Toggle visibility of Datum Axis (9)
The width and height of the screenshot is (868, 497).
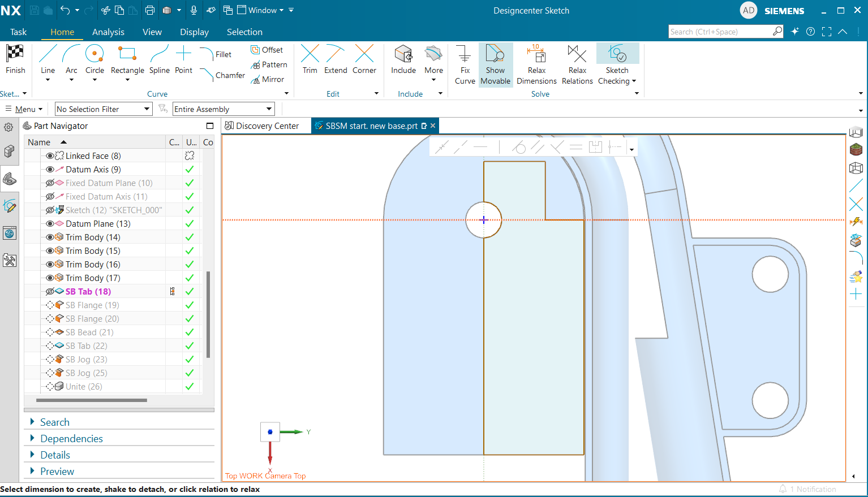(x=50, y=170)
